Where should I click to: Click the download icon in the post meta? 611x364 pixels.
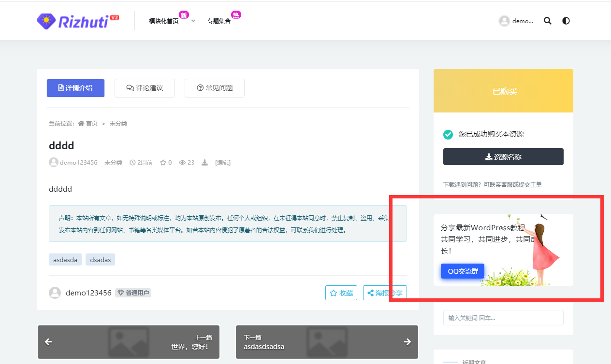[x=204, y=162]
